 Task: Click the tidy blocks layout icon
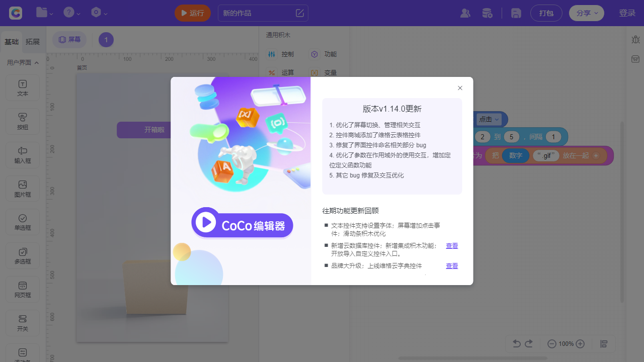604,344
